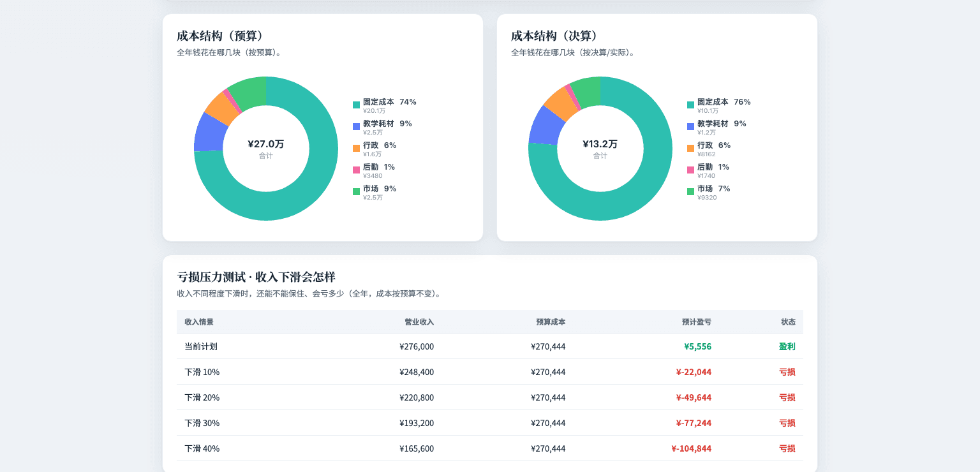Click the 亏损压力测试 section heading

coord(256,277)
